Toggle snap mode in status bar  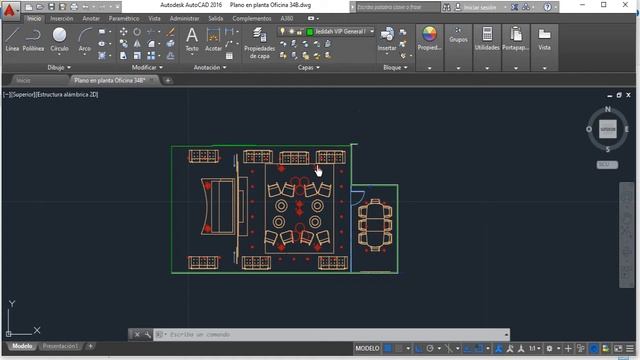tap(399, 348)
